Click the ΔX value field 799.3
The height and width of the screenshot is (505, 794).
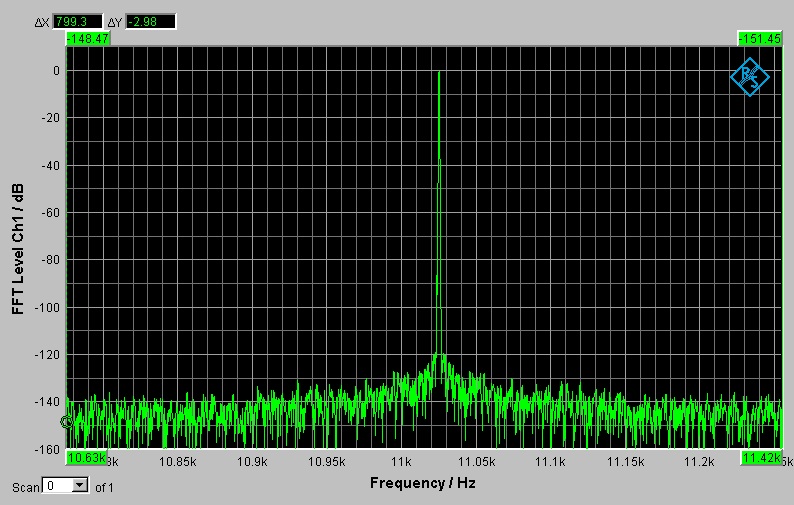[78, 22]
